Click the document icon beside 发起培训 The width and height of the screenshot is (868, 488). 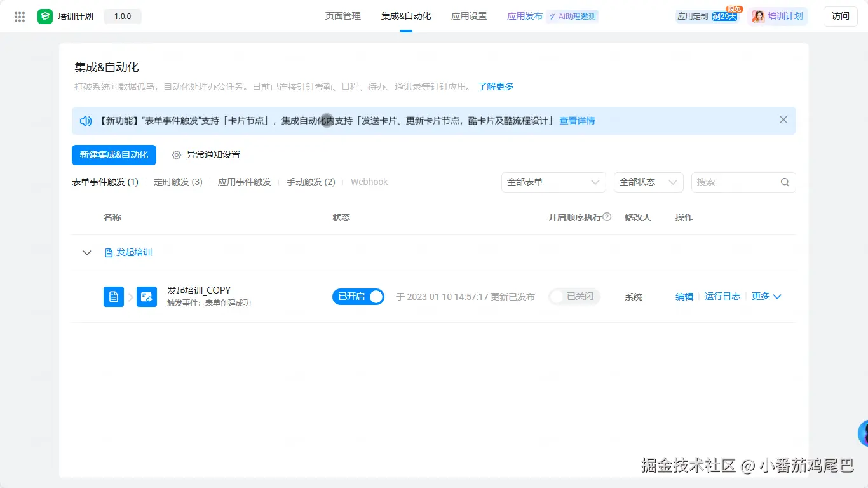tap(109, 253)
